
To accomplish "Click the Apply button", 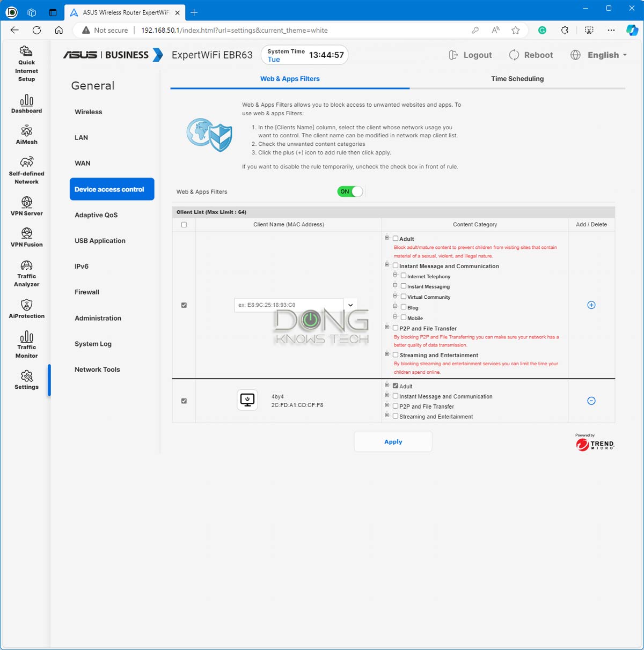I will pos(393,442).
